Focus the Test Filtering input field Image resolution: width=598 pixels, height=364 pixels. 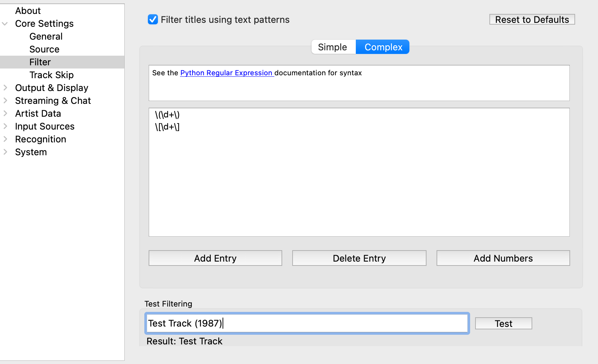pos(307,323)
